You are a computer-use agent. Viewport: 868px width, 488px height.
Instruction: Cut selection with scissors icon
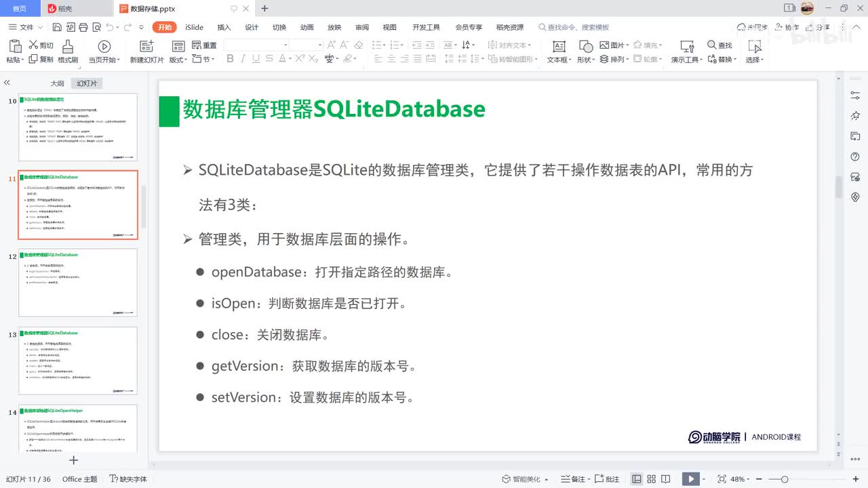[x=41, y=45]
